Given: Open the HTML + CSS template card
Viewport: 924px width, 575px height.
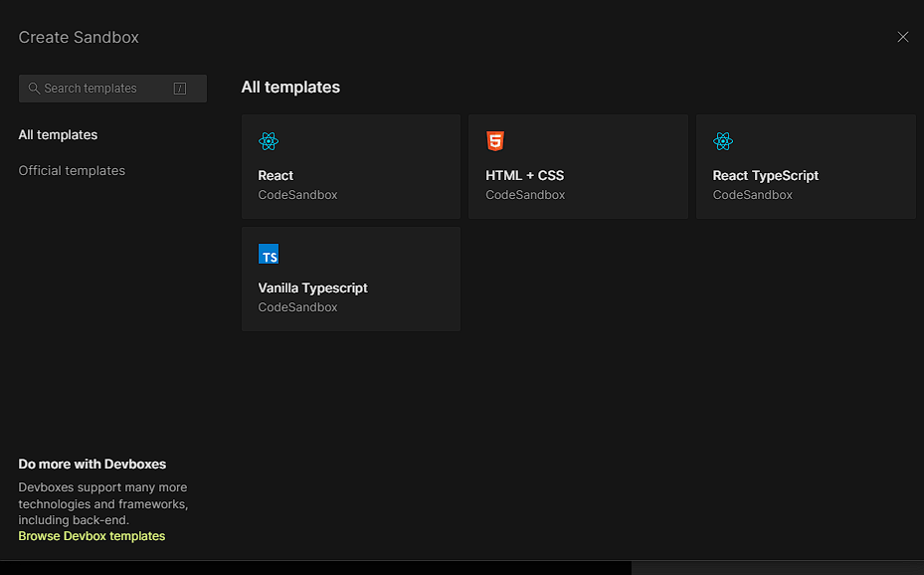Looking at the screenshot, I should (578, 166).
